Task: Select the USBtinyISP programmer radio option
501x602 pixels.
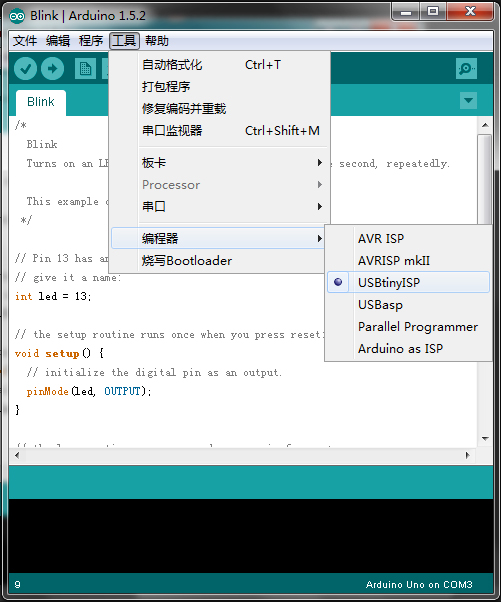Action: point(408,283)
